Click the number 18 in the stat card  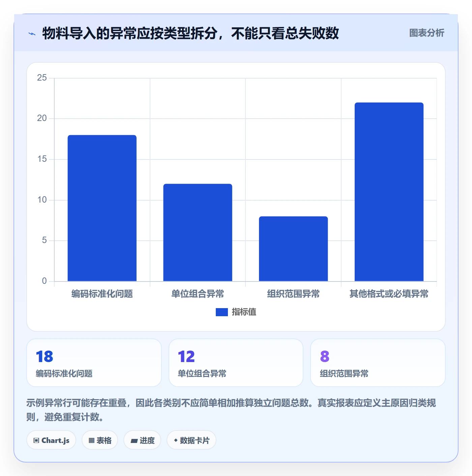pyautogui.click(x=45, y=357)
